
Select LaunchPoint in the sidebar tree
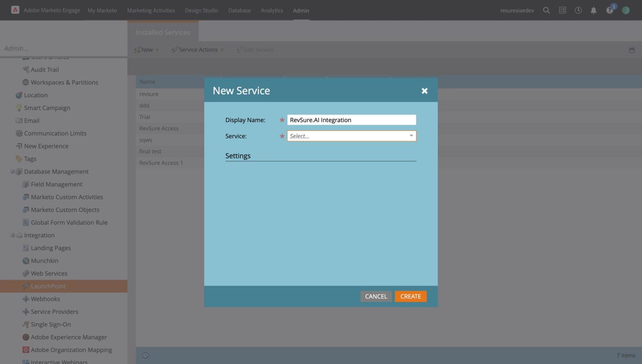[x=64, y=286]
